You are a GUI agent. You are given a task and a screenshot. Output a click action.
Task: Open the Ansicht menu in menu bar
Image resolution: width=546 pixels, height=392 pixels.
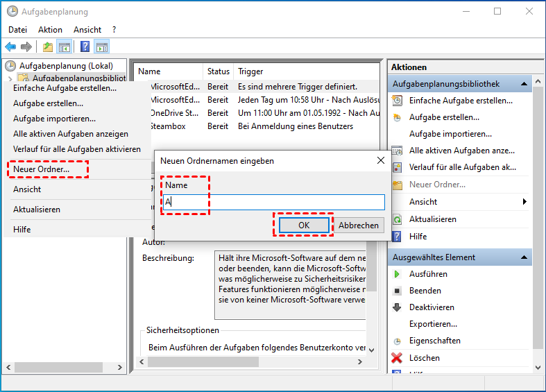(x=87, y=30)
